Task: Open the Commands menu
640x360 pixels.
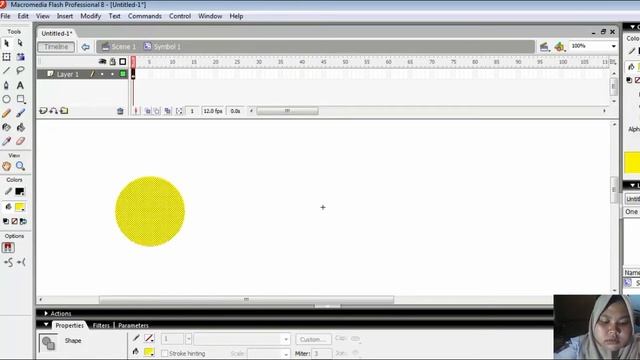Action: 145,16
